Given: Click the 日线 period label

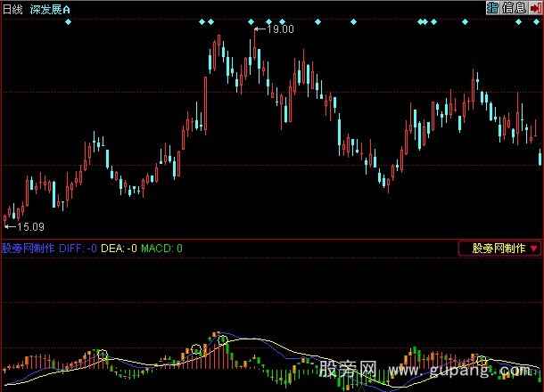Looking at the screenshot, I should 12,10.
